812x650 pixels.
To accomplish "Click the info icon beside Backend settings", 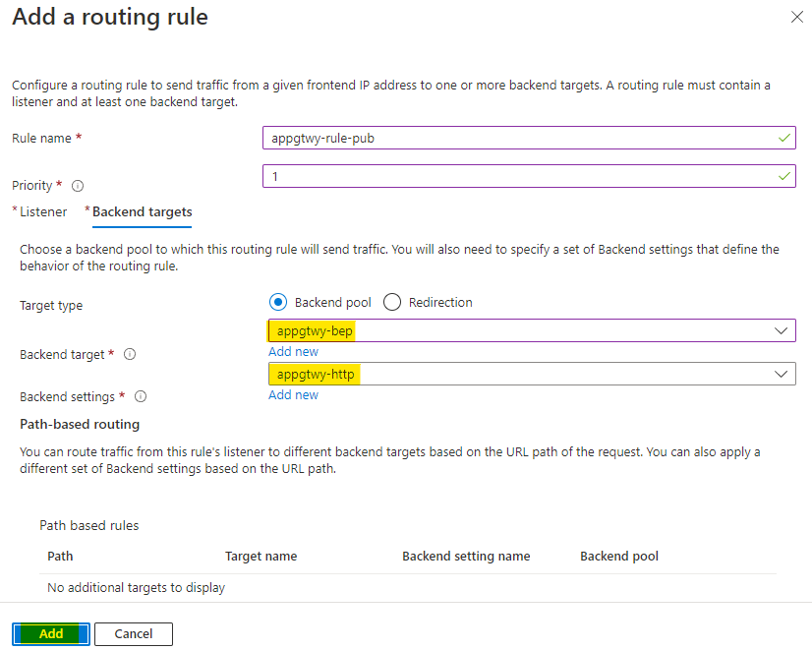I will 141,397.
